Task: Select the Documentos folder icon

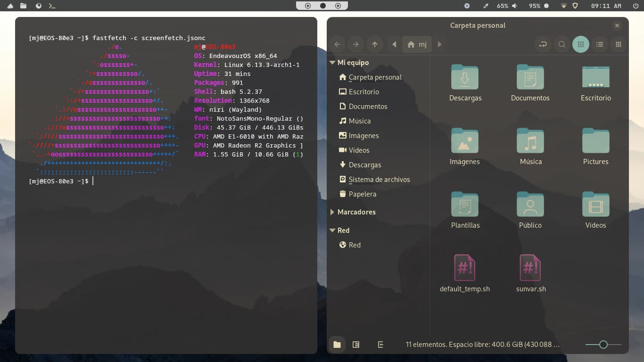Action: [x=530, y=77]
